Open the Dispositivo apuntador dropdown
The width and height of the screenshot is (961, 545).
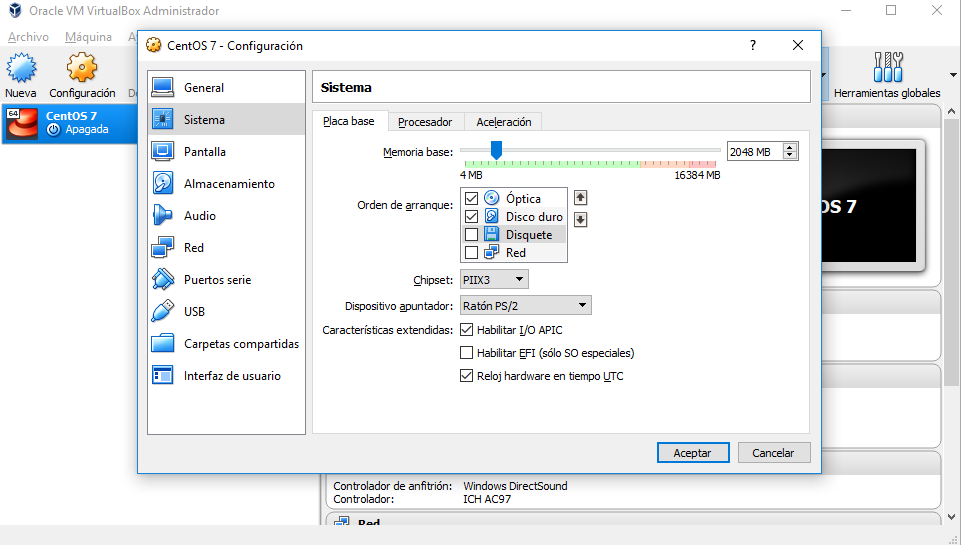click(525, 306)
